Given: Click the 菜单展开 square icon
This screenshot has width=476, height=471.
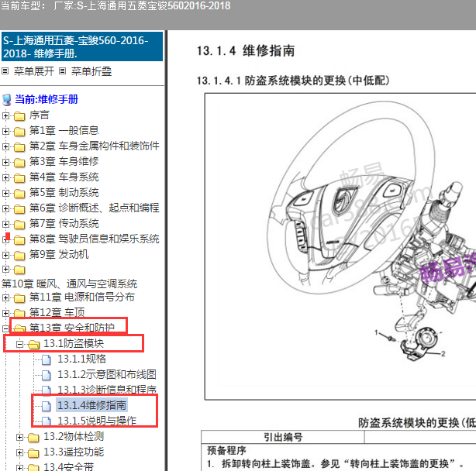Looking at the screenshot, I should point(5,71).
